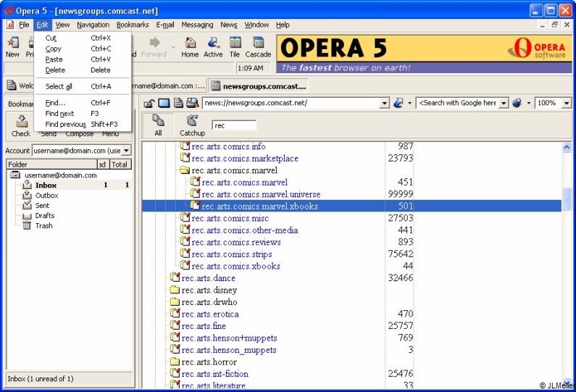The width and height of the screenshot is (576, 392).
Task: Choose Paste from the Edit menu
Action: tap(83, 59)
